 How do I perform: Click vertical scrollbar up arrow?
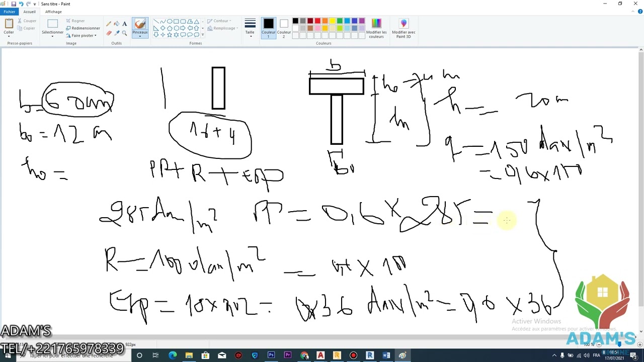point(640,50)
